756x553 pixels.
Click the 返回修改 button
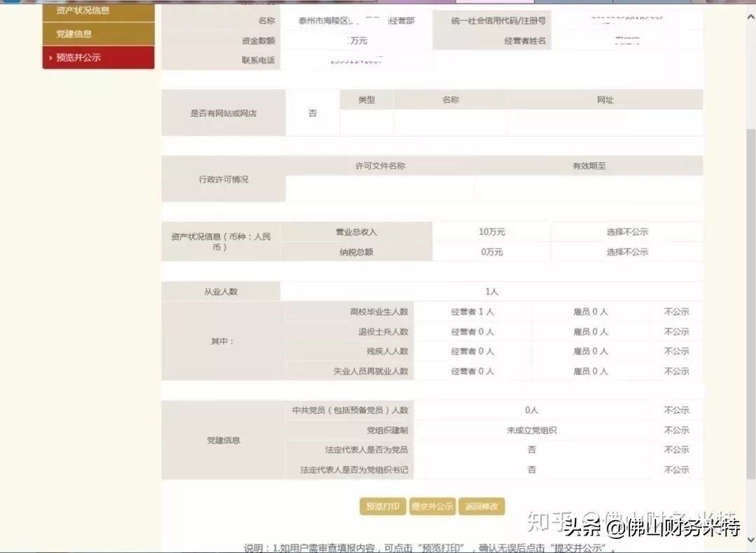click(482, 506)
